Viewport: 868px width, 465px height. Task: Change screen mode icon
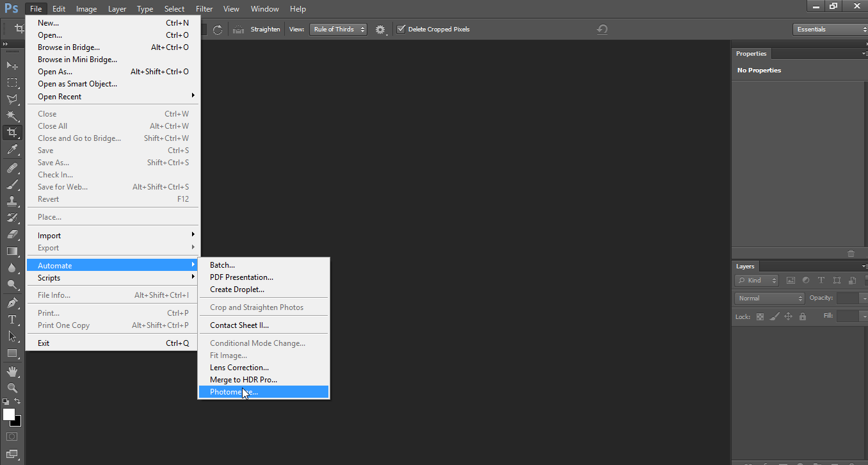pyautogui.click(x=12, y=455)
